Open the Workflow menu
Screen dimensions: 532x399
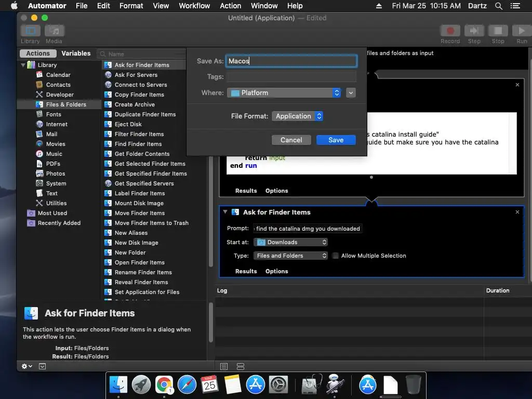[194, 6]
